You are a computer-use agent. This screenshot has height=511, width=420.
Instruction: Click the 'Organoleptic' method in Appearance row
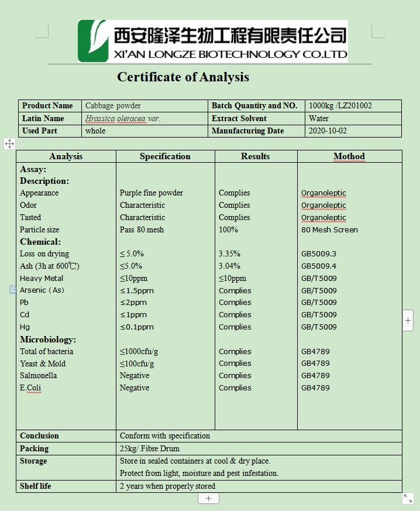pos(323,193)
